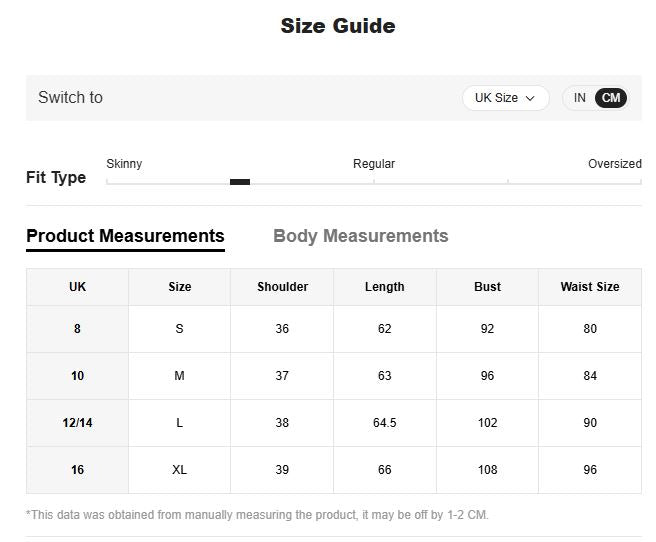Screen dimensions: 656x542
Task: Click the UK 16 row header
Action: (77, 470)
